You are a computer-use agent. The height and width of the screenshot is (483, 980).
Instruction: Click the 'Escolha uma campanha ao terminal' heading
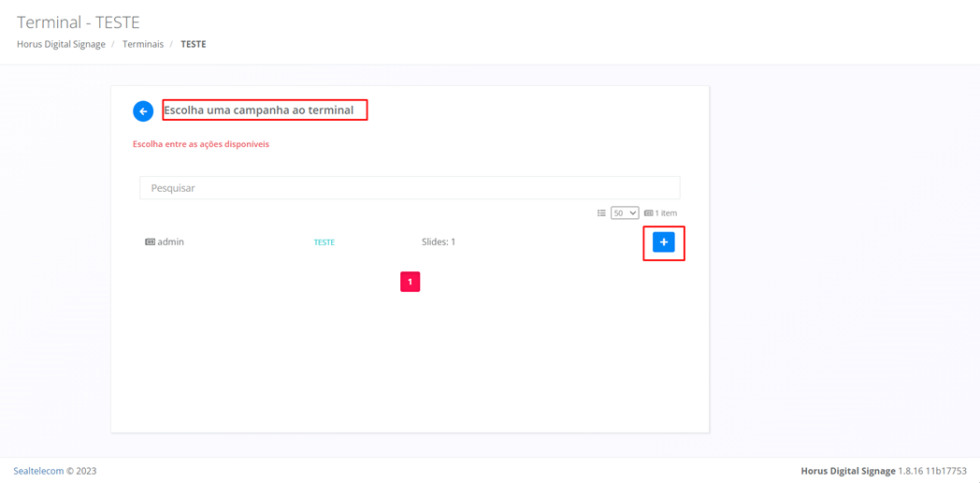pos(259,110)
